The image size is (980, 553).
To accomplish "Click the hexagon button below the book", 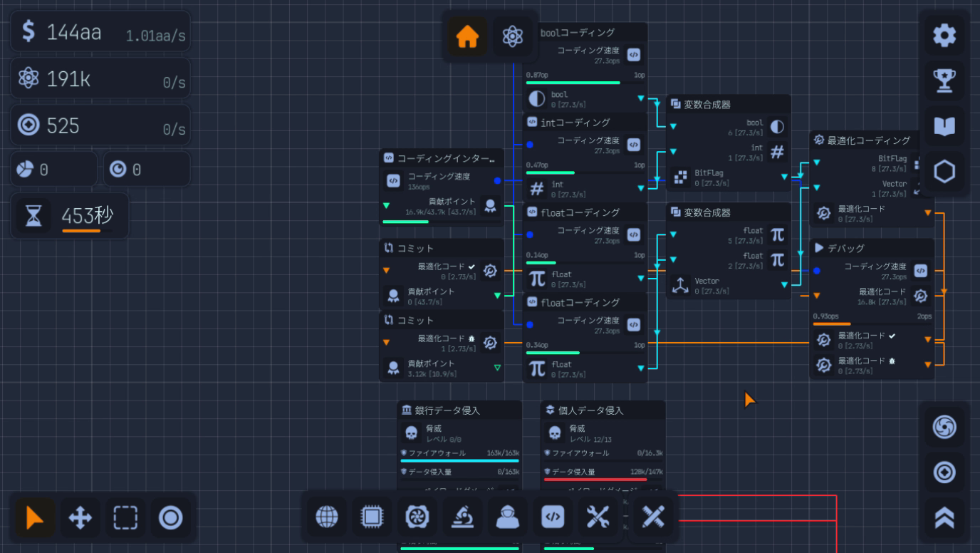I will click(944, 172).
